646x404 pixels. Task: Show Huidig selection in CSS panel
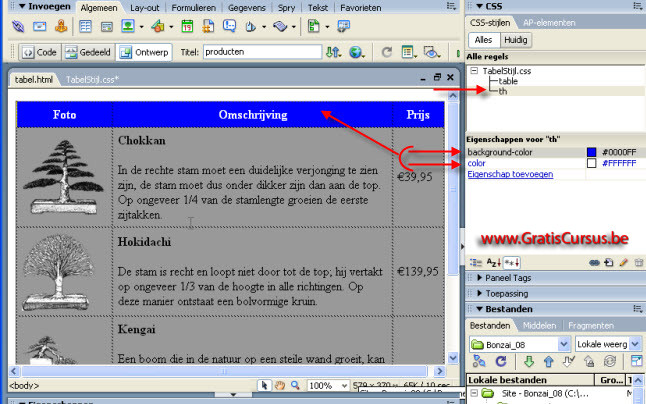(516, 40)
